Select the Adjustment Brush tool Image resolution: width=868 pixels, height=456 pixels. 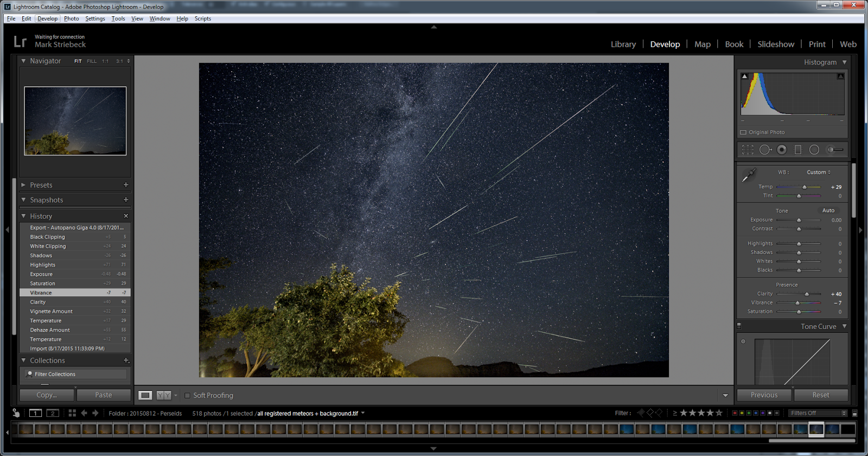[x=835, y=150]
